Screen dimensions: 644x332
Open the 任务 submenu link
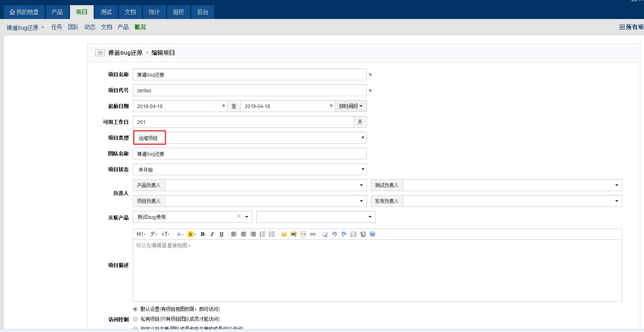coord(57,27)
